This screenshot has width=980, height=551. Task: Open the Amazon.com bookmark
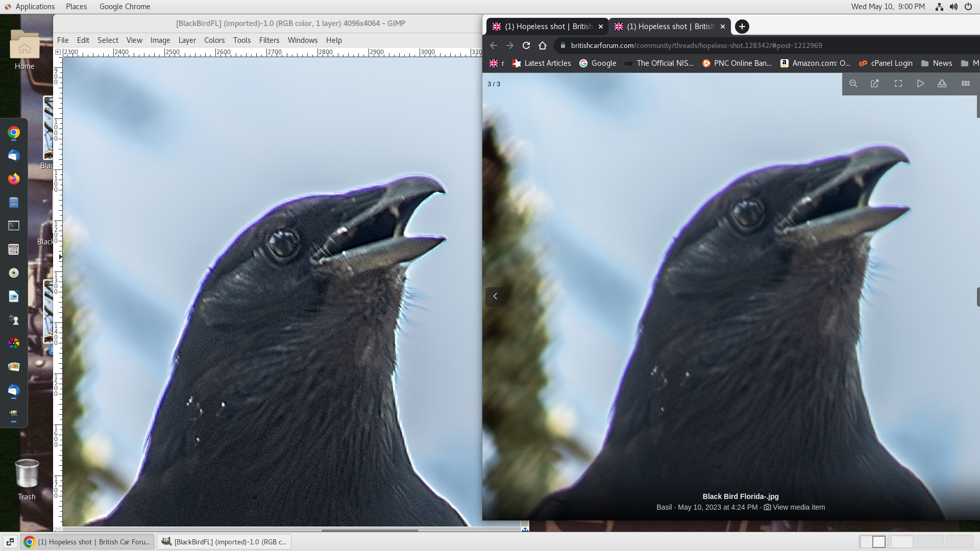pyautogui.click(x=815, y=63)
